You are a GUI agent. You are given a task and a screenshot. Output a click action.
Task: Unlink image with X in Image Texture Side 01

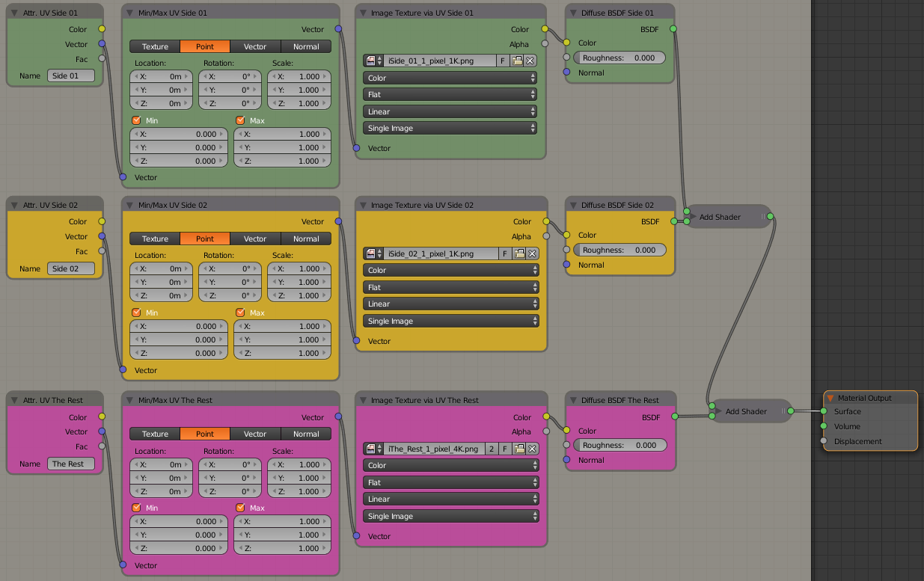pos(531,61)
